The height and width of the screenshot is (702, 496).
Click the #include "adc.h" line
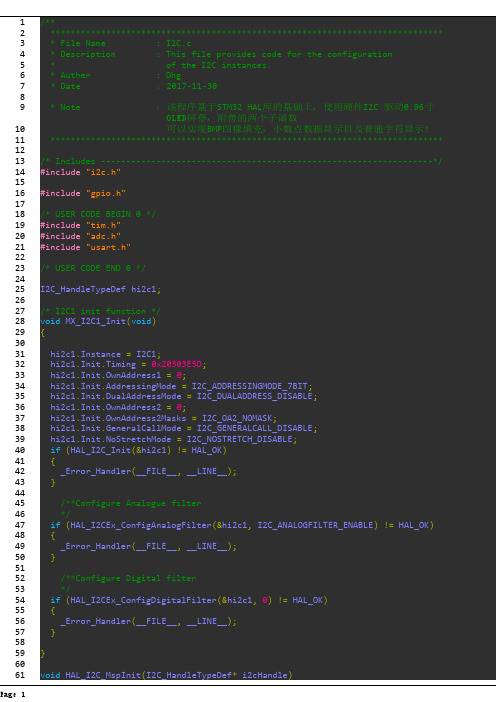point(81,236)
